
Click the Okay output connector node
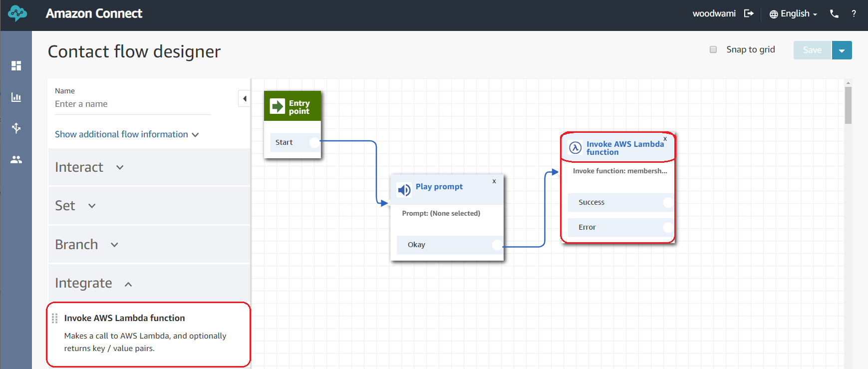tap(497, 245)
